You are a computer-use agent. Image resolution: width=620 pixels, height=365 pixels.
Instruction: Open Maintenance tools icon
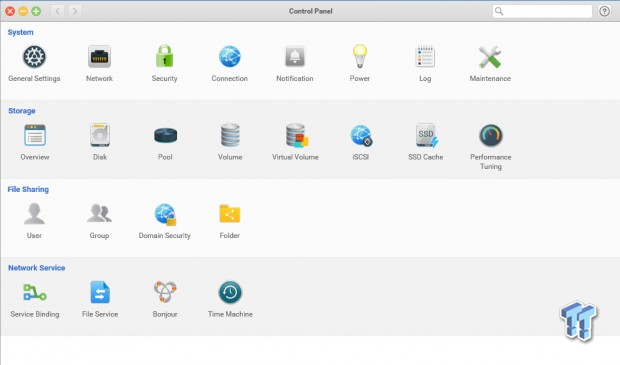click(x=490, y=57)
